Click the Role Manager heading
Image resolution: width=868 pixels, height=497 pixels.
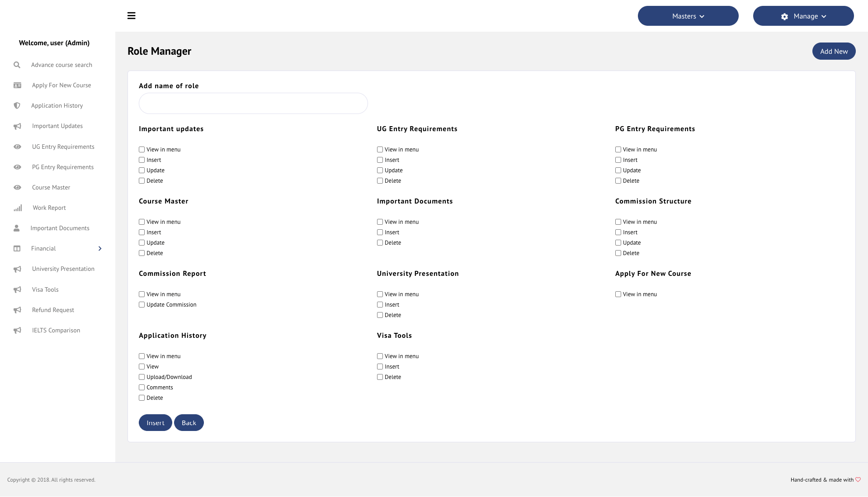[x=159, y=51]
